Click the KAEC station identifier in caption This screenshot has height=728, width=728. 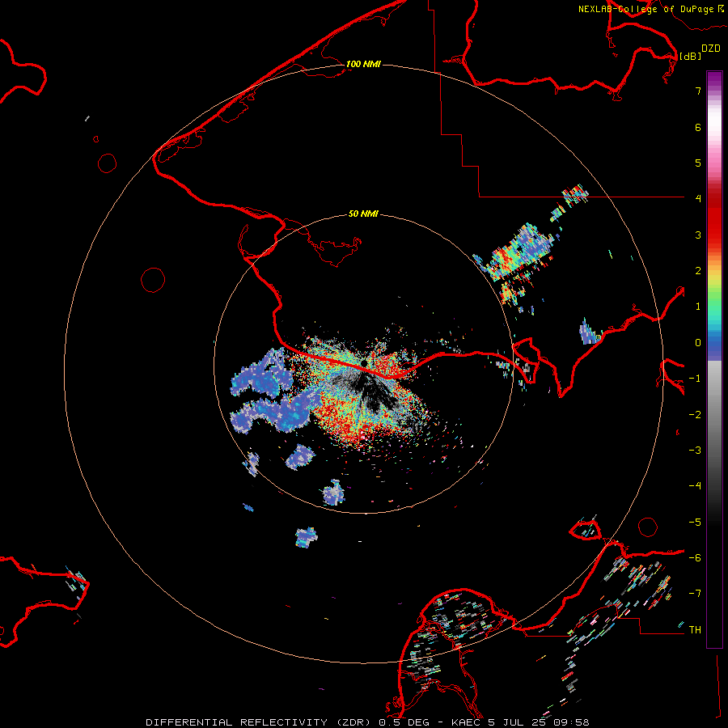pyautogui.click(x=466, y=722)
